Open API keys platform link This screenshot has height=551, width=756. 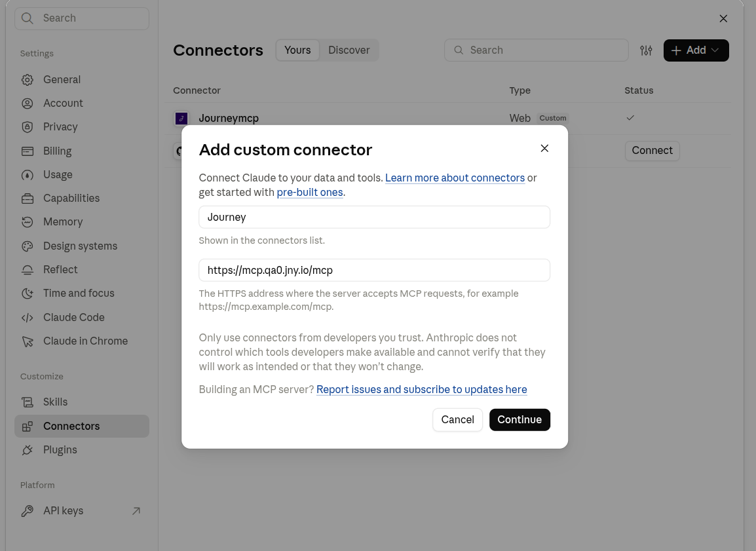point(81,510)
